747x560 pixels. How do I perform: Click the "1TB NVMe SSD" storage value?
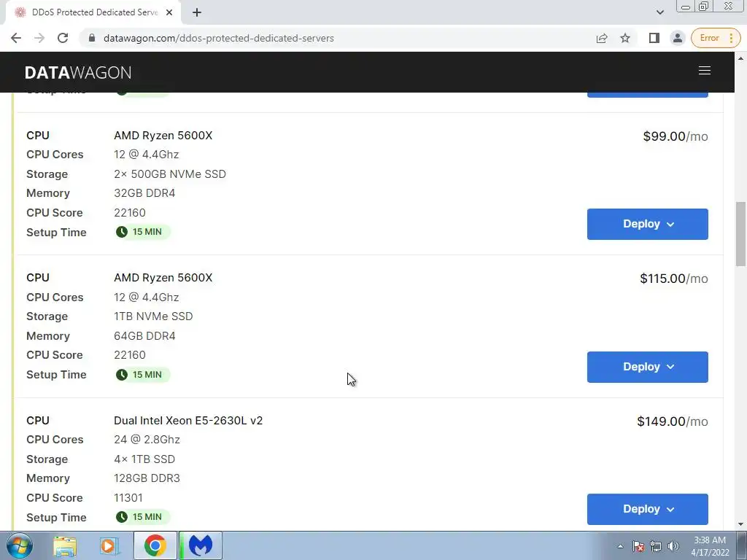pos(153,316)
